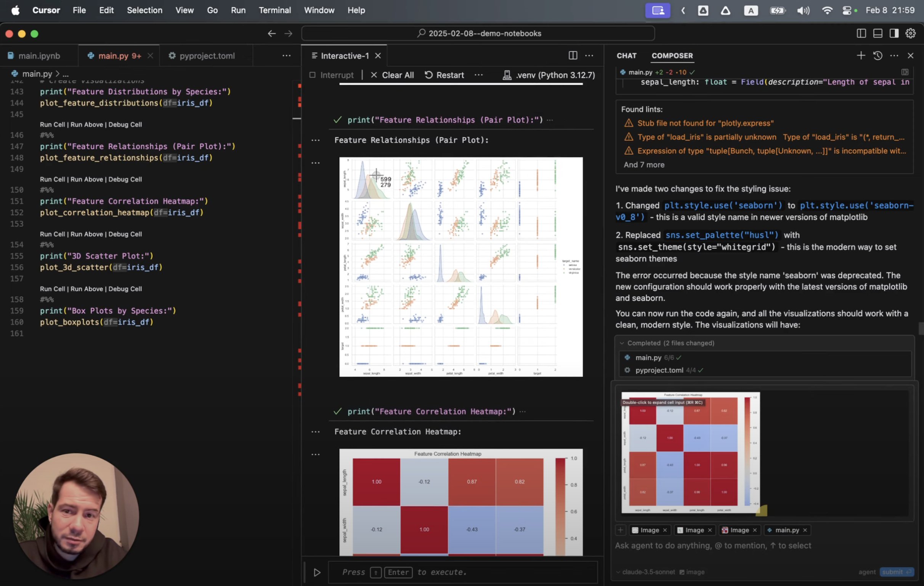Click the Clear All button
924x586 pixels.
398,75
